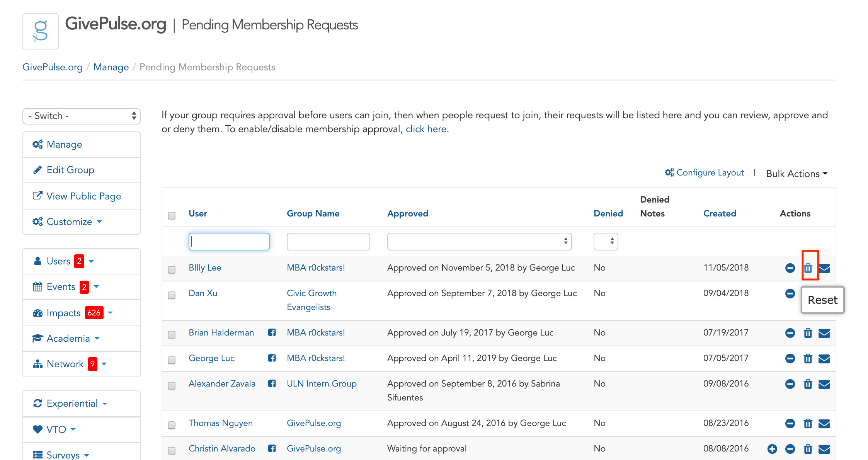Expand the Academia sidebar menu

pyautogui.click(x=82, y=339)
